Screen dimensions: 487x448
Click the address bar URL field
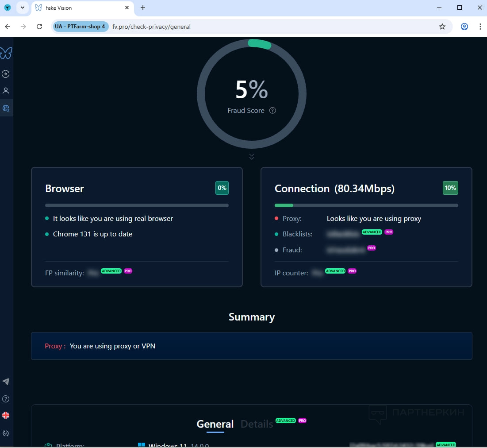click(265, 27)
